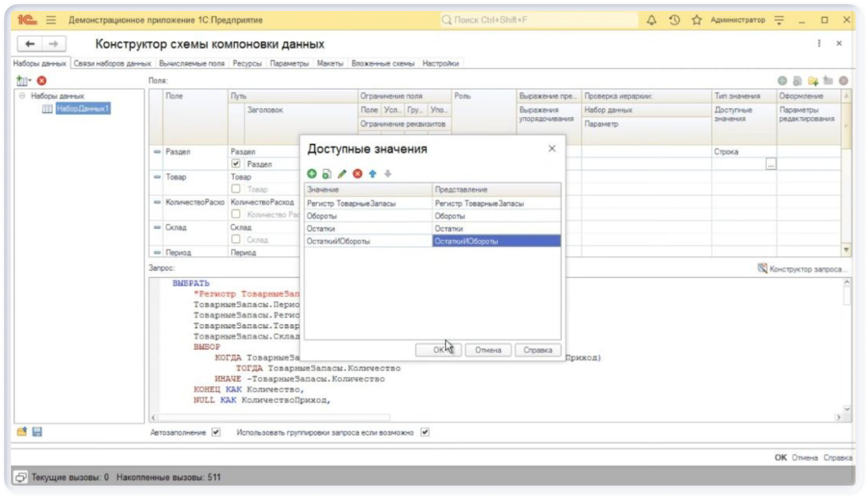Toggle Использовать группировки запроса checkbox
This screenshot has height=498, width=868.
tap(424, 433)
